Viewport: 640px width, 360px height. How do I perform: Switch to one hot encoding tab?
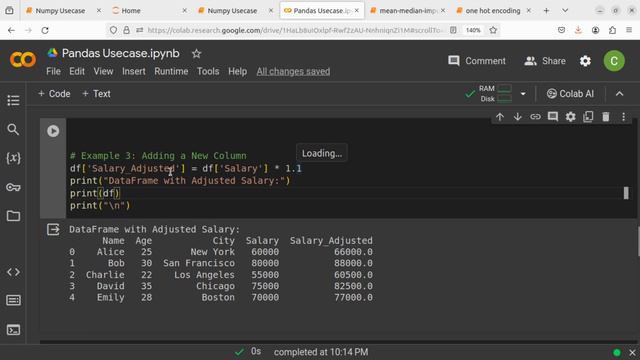click(x=493, y=11)
